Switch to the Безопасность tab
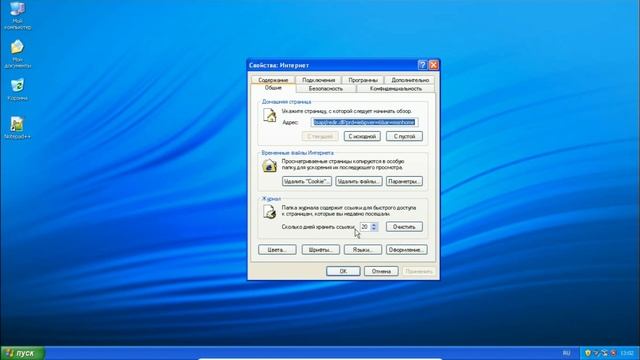 [x=326, y=89]
